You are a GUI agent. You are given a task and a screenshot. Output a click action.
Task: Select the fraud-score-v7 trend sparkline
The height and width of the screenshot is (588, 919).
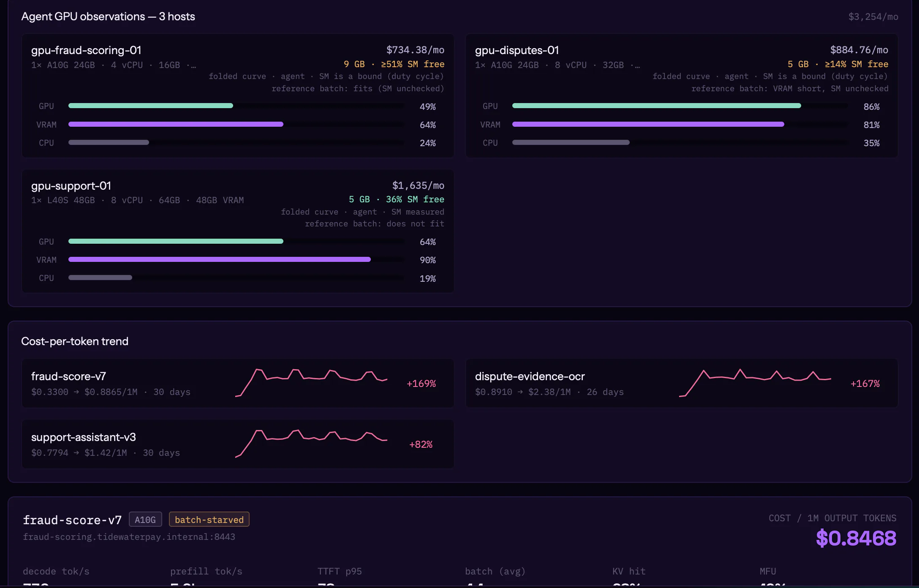(311, 383)
